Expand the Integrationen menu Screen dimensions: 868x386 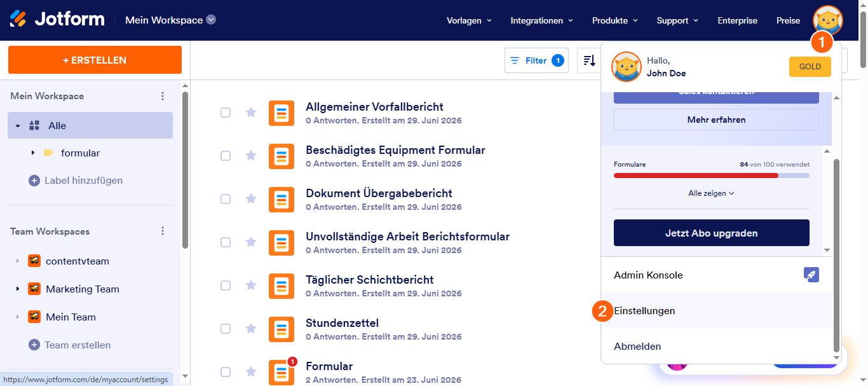pyautogui.click(x=541, y=20)
